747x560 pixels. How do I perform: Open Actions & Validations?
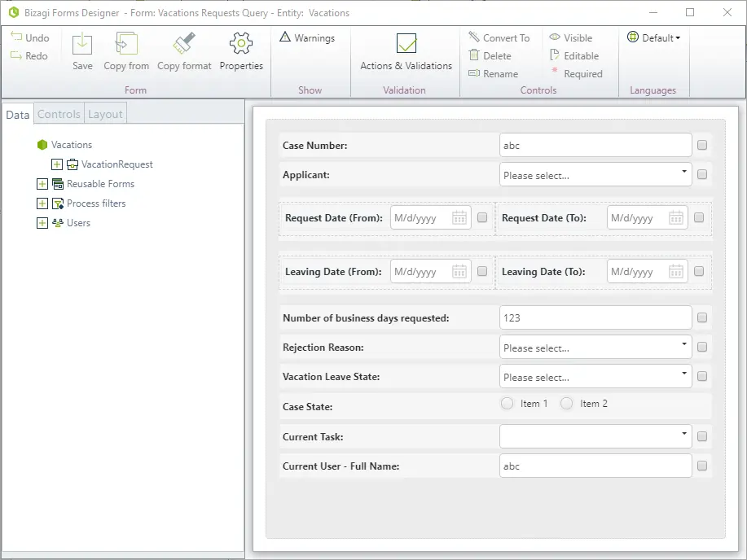coord(406,52)
